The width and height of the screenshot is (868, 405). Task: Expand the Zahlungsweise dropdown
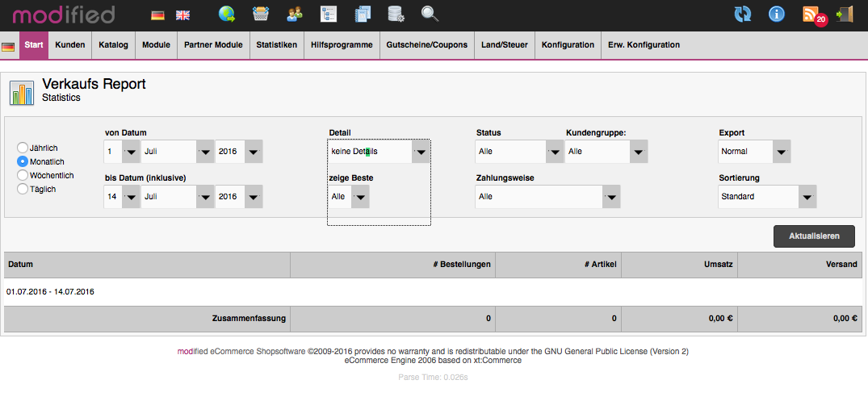coord(548,197)
